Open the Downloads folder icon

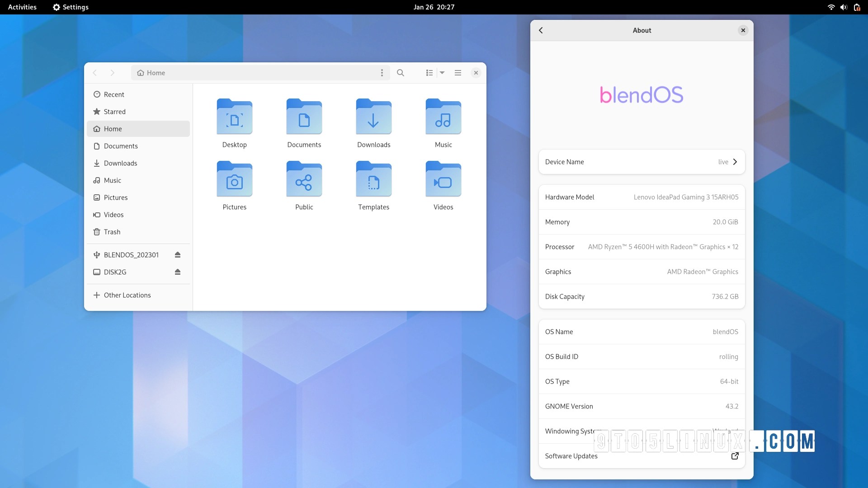[373, 117]
